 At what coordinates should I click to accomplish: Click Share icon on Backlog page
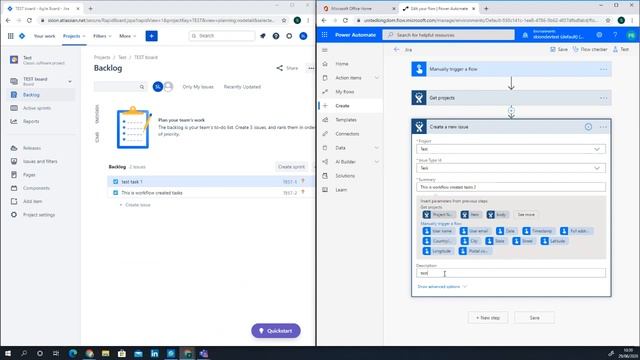pos(280,68)
